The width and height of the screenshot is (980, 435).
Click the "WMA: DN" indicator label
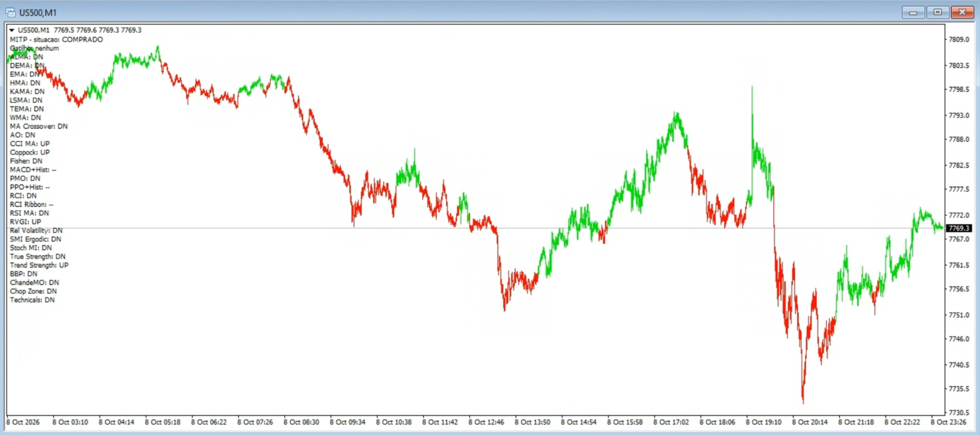(25, 118)
